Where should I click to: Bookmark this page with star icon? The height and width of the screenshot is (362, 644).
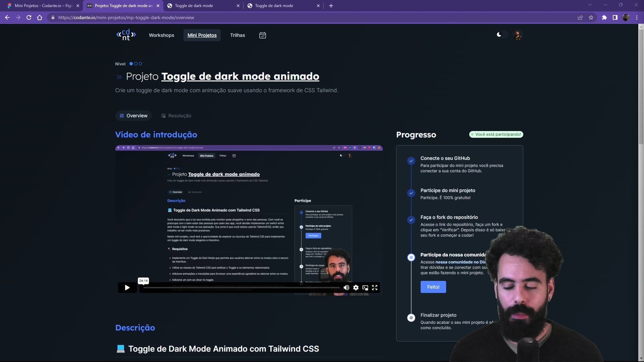591,17
